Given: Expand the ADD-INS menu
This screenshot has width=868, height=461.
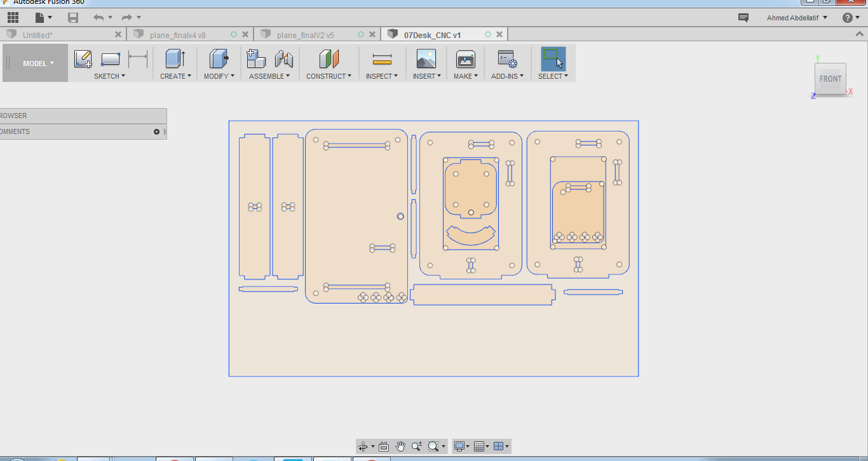Looking at the screenshot, I should [x=508, y=76].
